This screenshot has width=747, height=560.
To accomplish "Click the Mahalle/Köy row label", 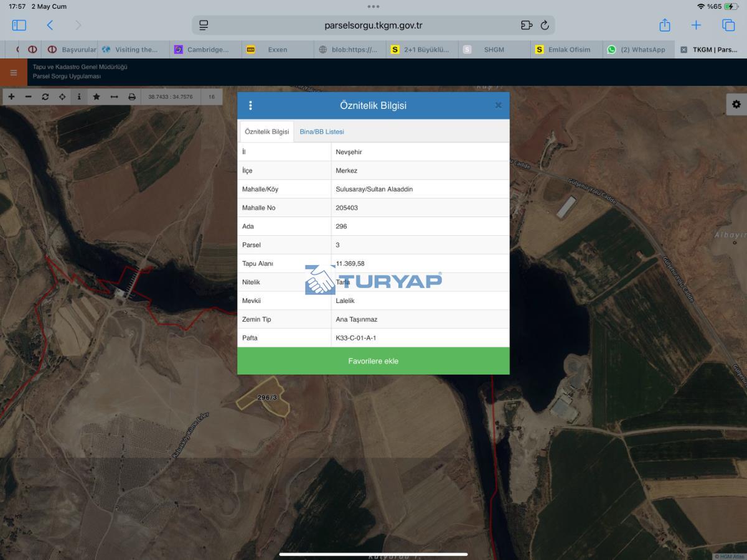I will coord(260,189).
